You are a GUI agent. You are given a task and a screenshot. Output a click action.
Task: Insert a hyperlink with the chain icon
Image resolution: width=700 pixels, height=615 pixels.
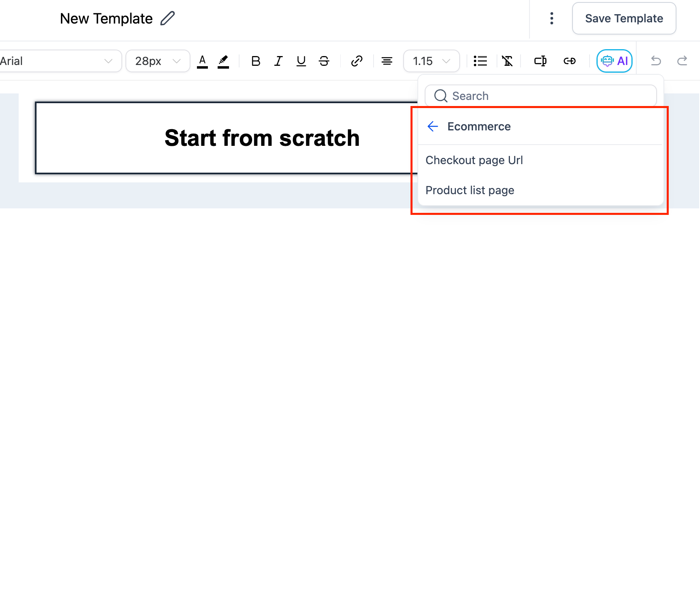click(356, 61)
